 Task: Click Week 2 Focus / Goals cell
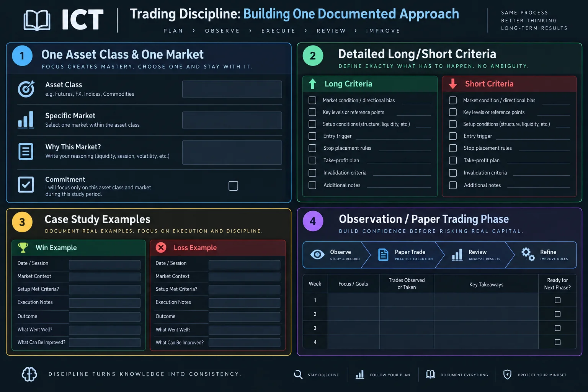(x=353, y=314)
